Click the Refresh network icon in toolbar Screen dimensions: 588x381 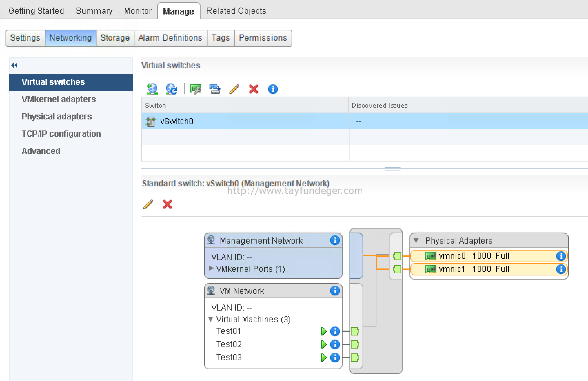171,89
